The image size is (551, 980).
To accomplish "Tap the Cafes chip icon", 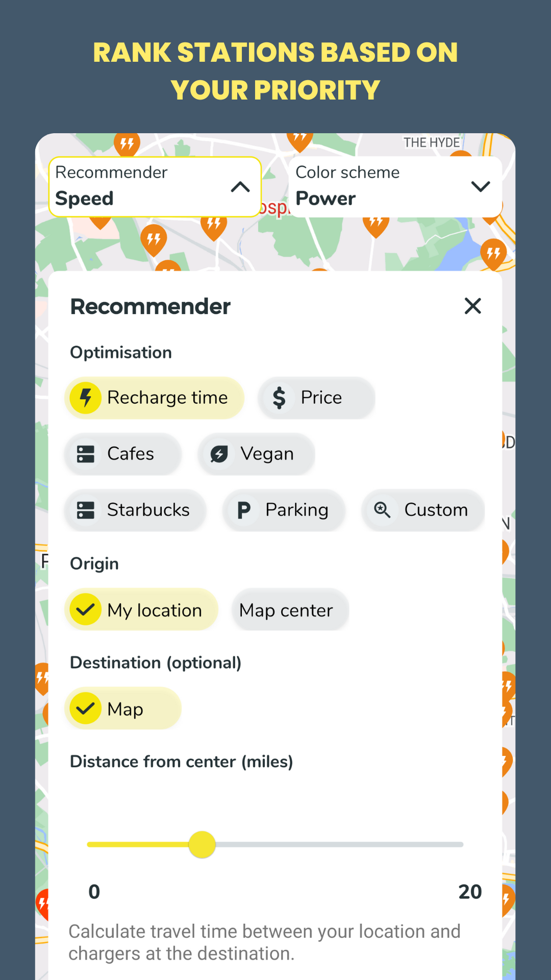I will click(86, 454).
